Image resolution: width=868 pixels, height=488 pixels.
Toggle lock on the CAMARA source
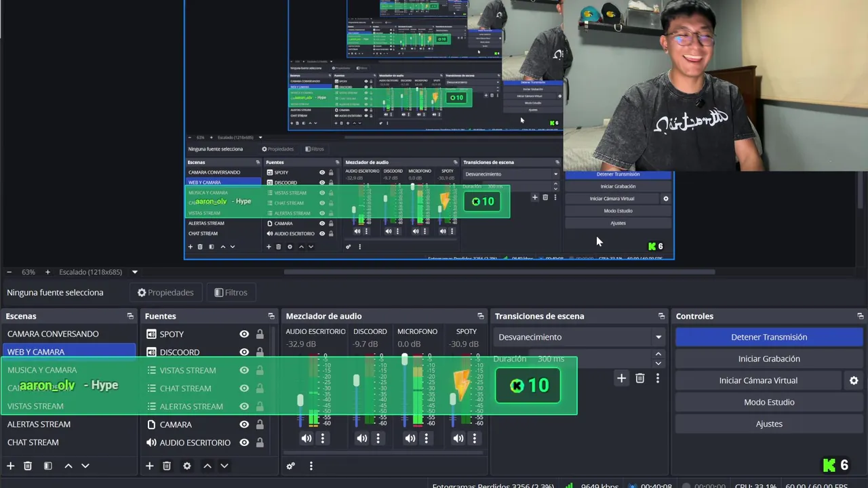click(x=260, y=424)
